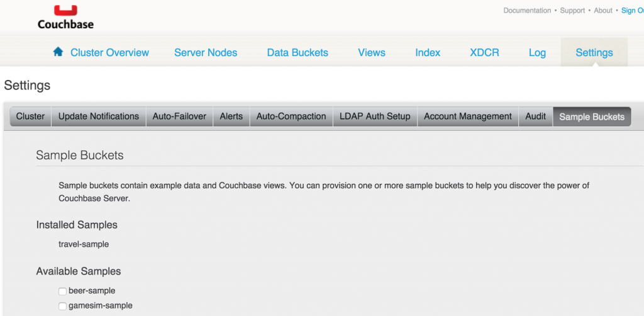Open Data Buckets section
The height and width of the screenshot is (316, 644).
point(297,53)
